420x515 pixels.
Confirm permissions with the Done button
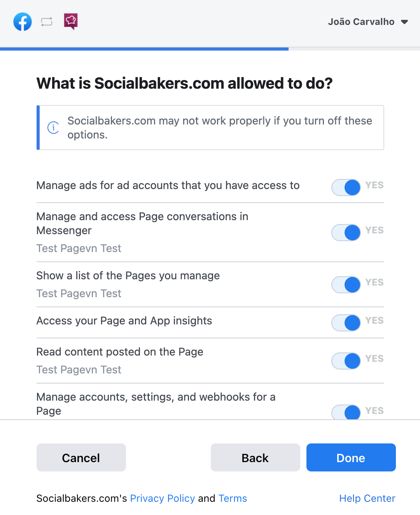coord(351,458)
